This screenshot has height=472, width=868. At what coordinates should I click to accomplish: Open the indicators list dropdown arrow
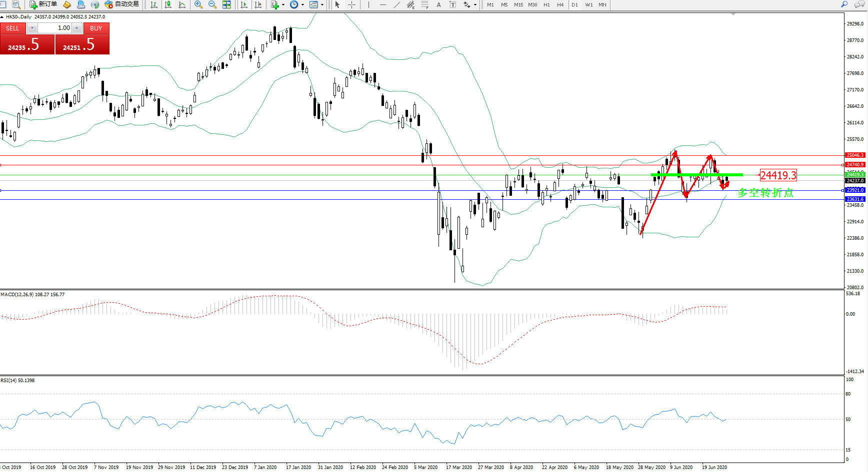(x=283, y=5)
